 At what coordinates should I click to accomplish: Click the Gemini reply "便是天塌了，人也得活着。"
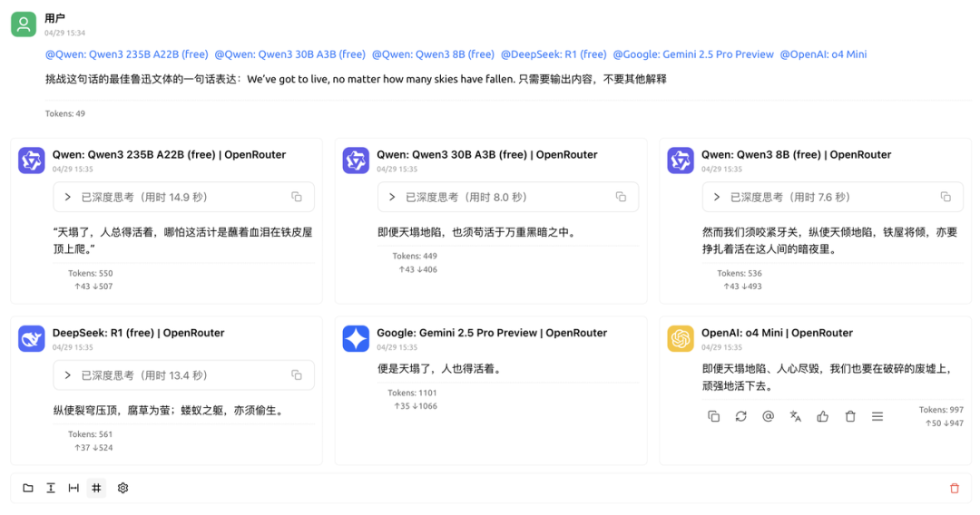[x=440, y=369]
